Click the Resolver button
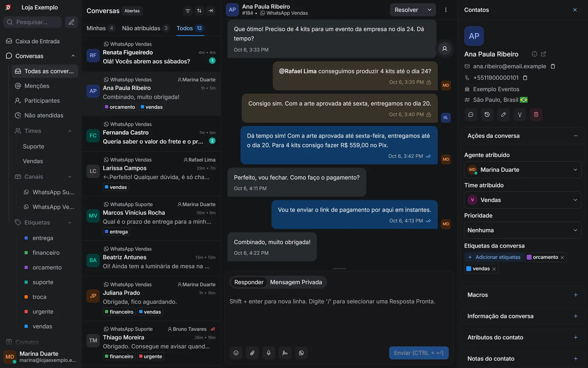Screen dimensions: 588x368 click(406, 10)
